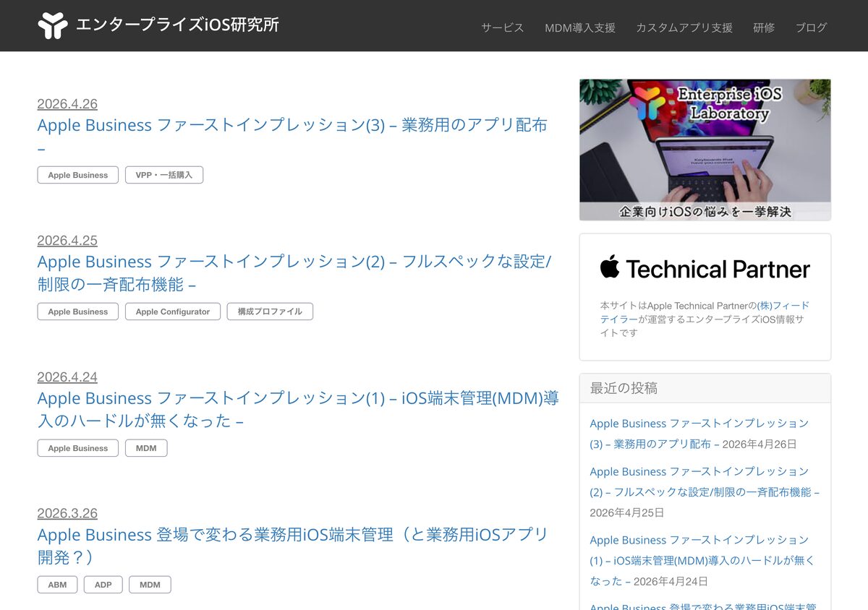Open post ファーストインプレッション(1) iOS端末管理(MDM)導入
This screenshot has height=610, width=868.
pos(298,409)
